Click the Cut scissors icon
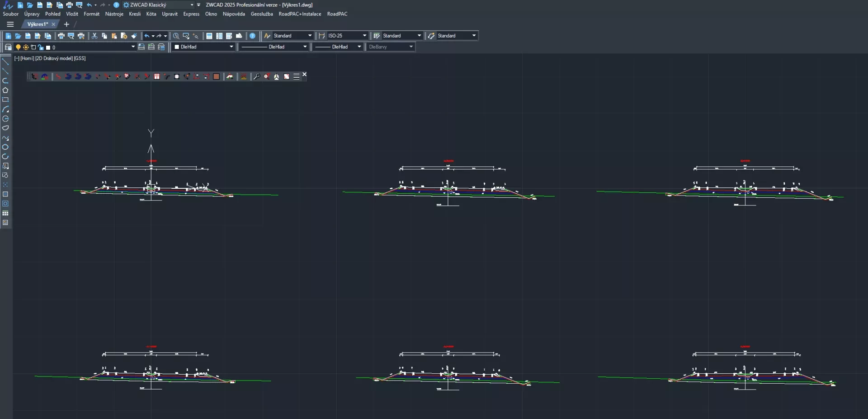 point(94,36)
